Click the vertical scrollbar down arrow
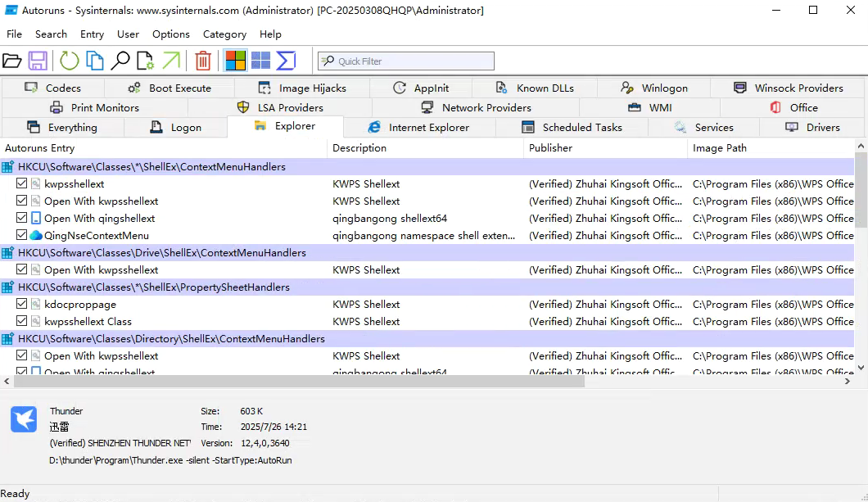Image resolution: width=868 pixels, height=502 pixels. [x=861, y=368]
